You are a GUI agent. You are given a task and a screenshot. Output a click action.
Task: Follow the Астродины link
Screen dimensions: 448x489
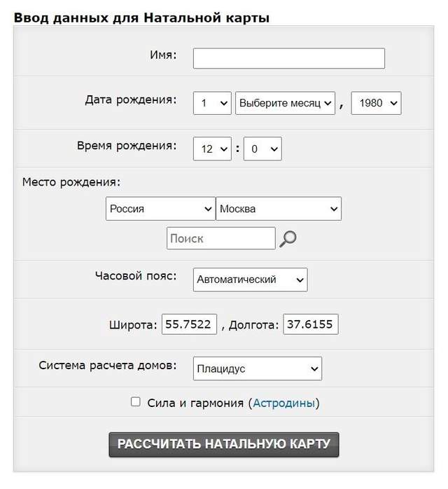click(284, 403)
